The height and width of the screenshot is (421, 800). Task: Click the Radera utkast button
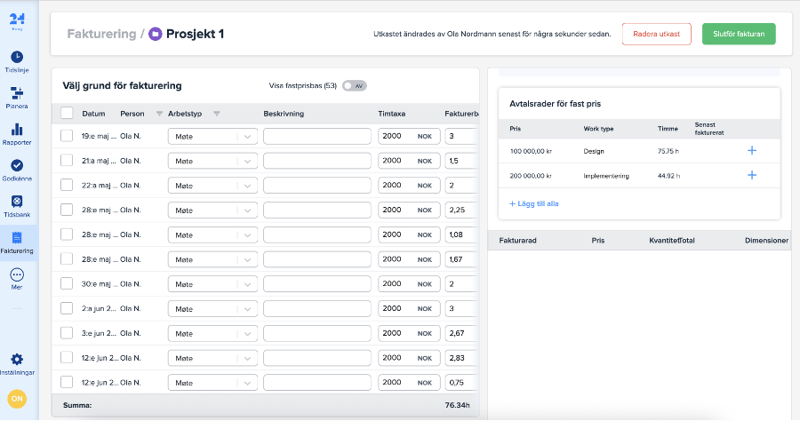click(x=657, y=34)
